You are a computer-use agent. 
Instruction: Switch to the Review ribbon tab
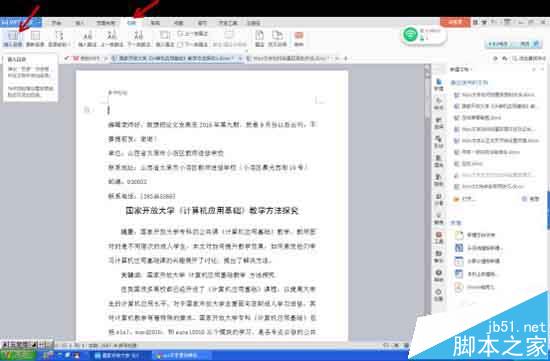click(x=155, y=23)
